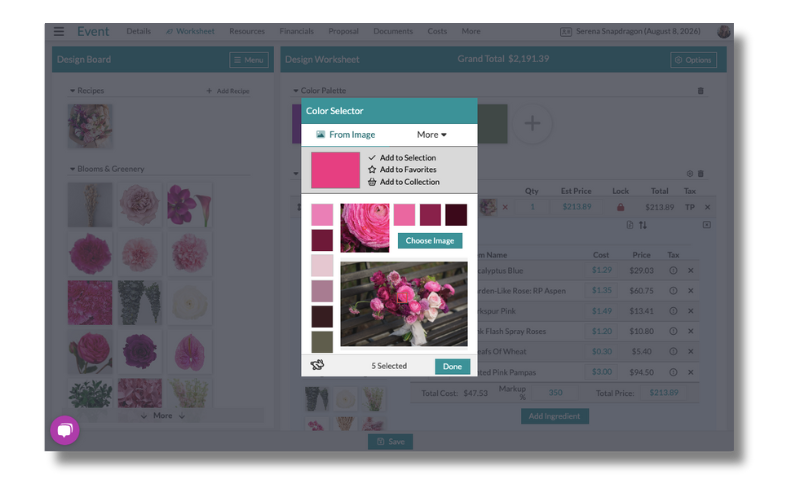This screenshot has width=800, height=500.
Task: Click the plus circle to add a palette color
Action: pyautogui.click(x=532, y=124)
